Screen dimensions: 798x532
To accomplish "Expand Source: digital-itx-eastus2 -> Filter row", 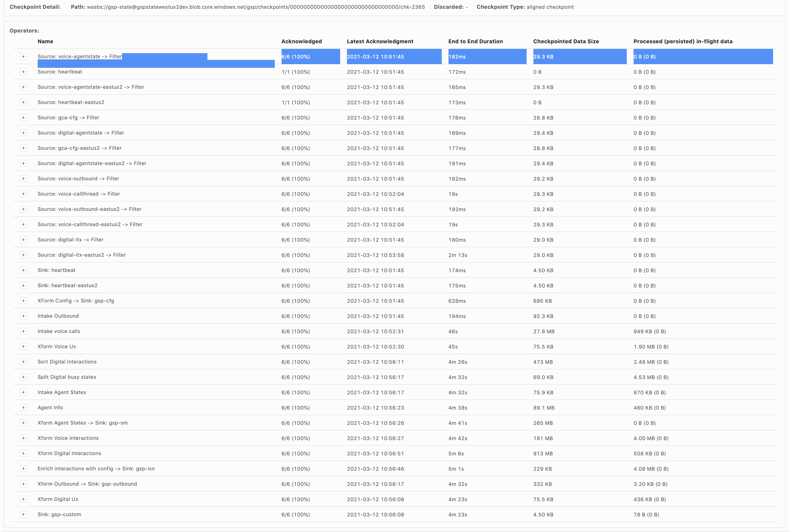I will pyautogui.click(x=23, y=255).
